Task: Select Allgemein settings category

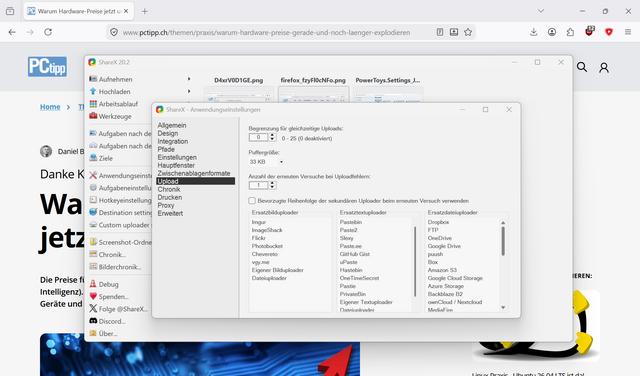Action: coord(172,125)
